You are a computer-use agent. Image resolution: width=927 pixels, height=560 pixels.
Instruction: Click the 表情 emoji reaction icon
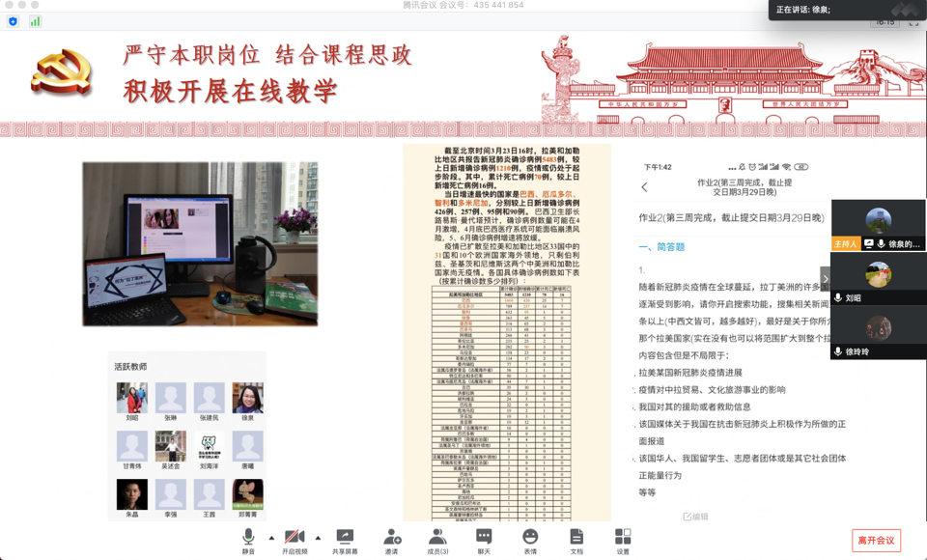tap(530, 540)
